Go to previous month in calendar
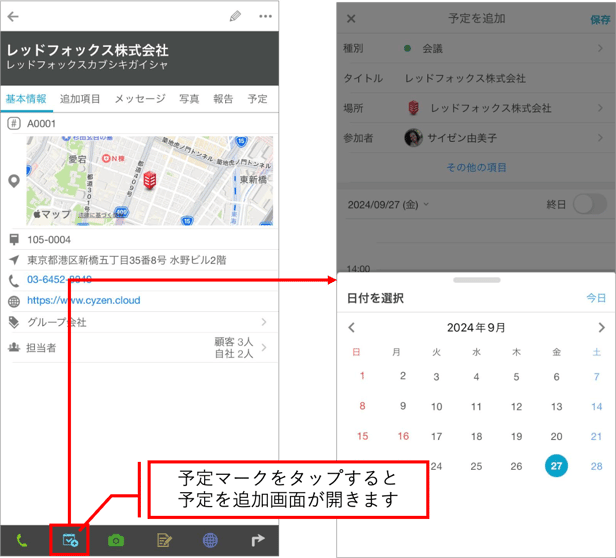 (352, 327)
